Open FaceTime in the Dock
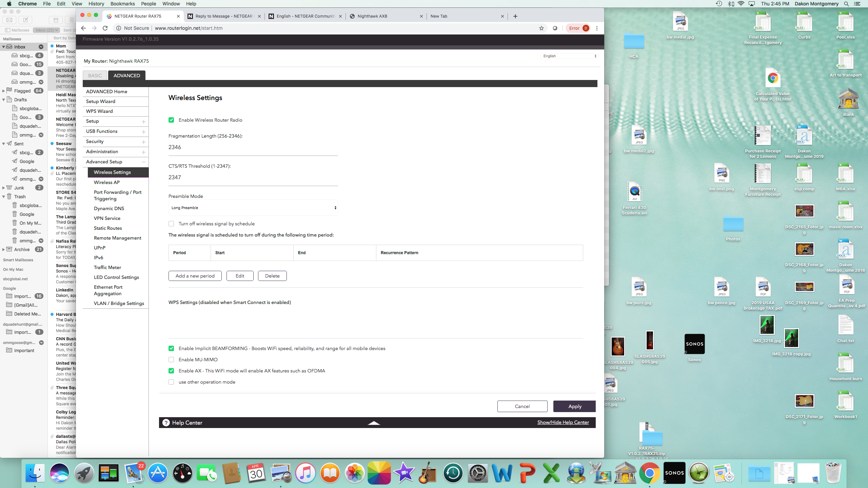The image size is (868, 488). click(x=207, y=473)
